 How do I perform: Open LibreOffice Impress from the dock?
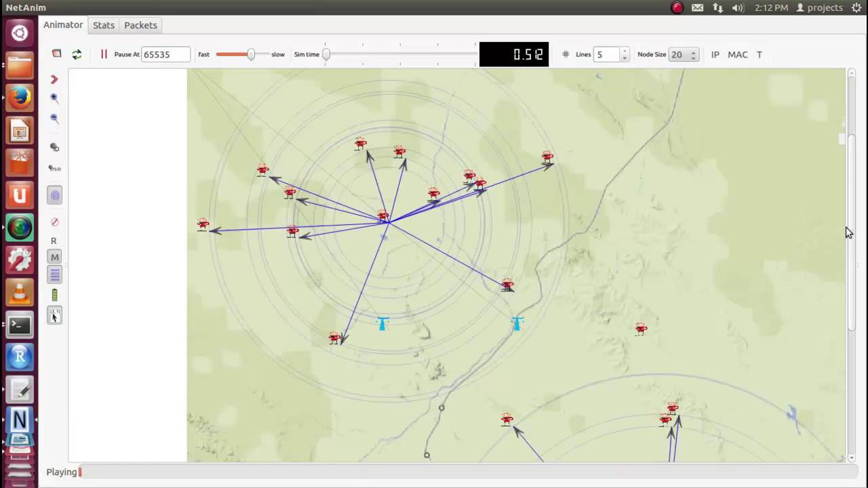click(x=20, y=130)
